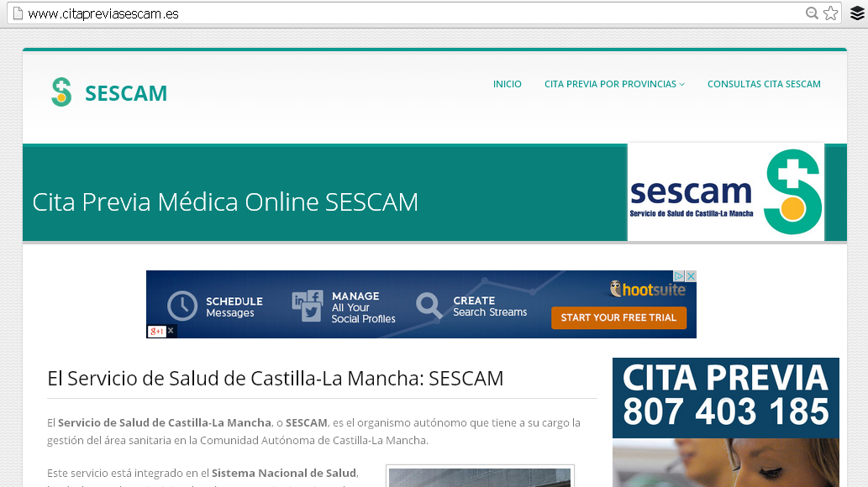Click the sescam Servicio de Salud banner image
Viewport: 868px width, 487px height.
pyautogui.click(x=725, y=192)
